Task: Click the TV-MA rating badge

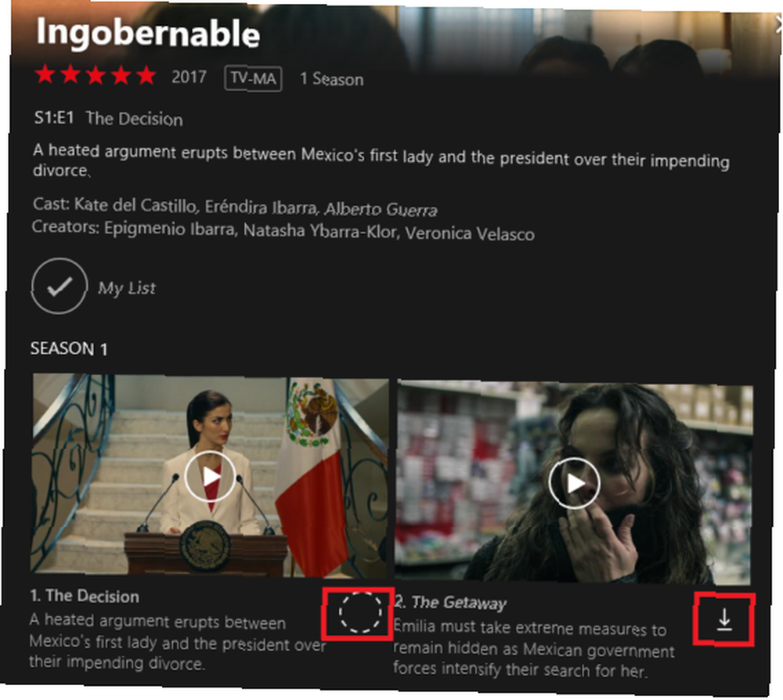Action: coord(253,79)
